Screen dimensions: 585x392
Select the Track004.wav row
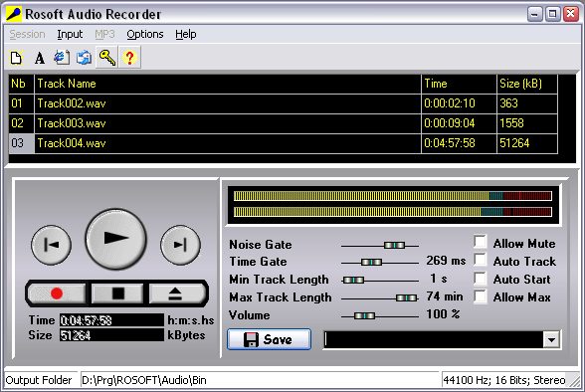point(284,143)
